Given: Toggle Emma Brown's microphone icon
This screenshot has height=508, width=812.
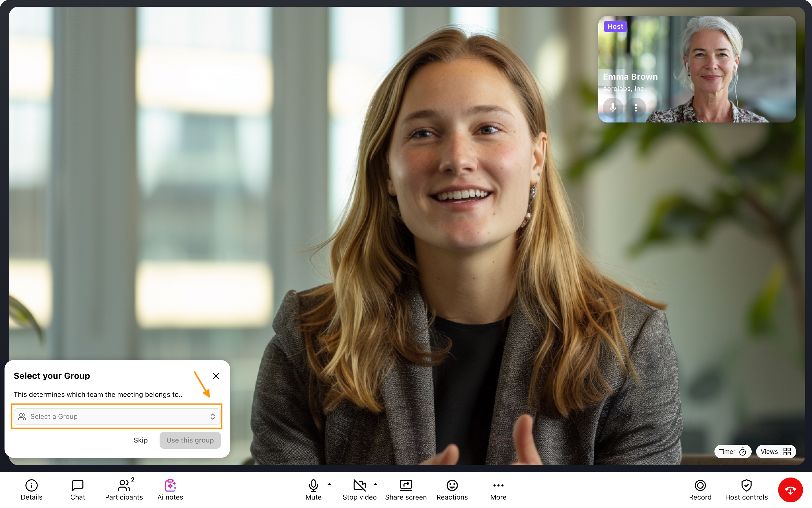Looking at the screenshot, I should (x=613, y=108).
